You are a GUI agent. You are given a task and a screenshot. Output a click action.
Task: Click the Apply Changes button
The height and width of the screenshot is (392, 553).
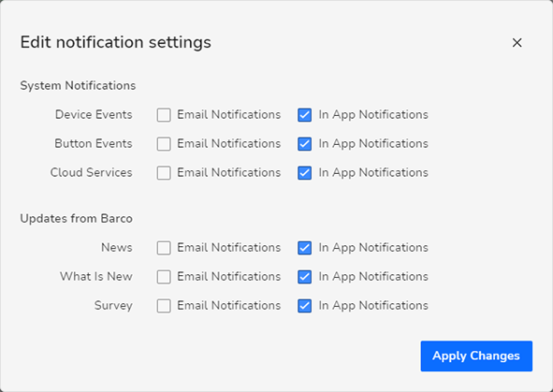click(x=476, y=356)
